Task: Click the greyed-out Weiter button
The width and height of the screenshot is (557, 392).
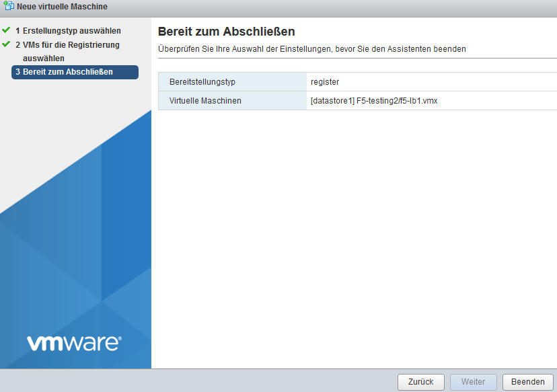Action: click(473, 382)
